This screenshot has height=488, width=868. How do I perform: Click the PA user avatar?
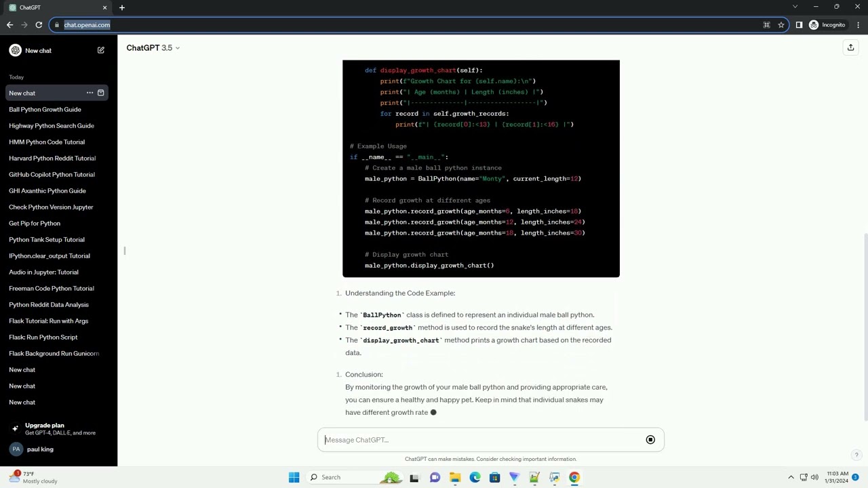pyautogui.click(x=16, y=449)
